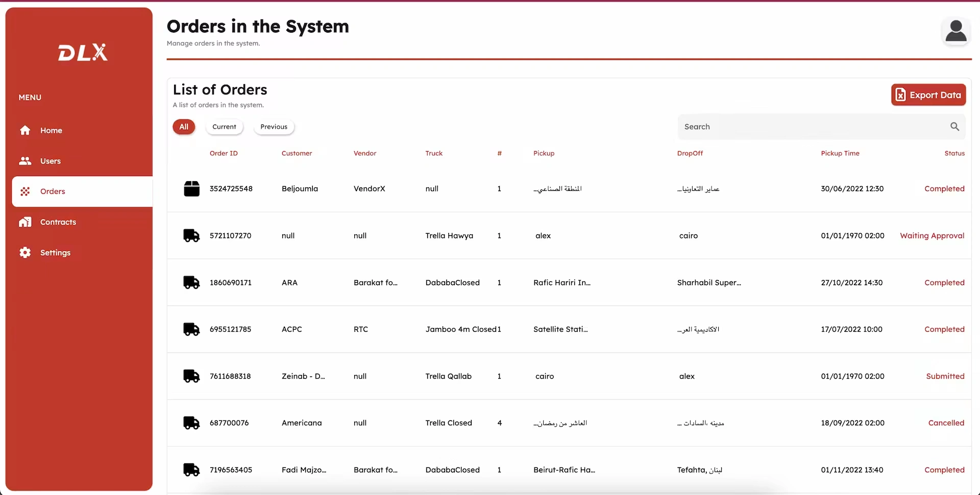Select the Home icon in sidebar
980x495 pixels.
point(25,130)
